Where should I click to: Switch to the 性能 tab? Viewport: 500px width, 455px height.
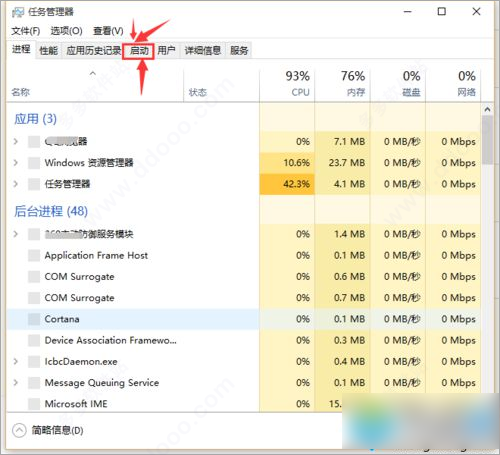[x=48, y=51]
